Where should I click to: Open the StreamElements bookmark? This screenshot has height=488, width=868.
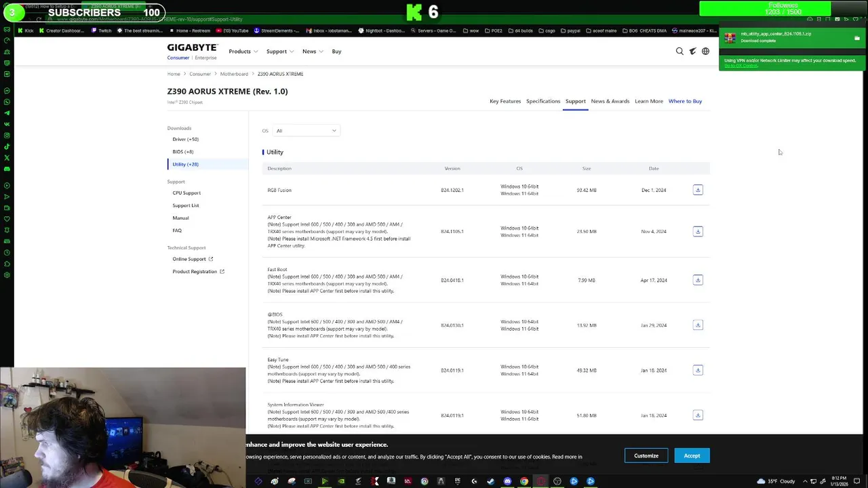coord(277,30)
